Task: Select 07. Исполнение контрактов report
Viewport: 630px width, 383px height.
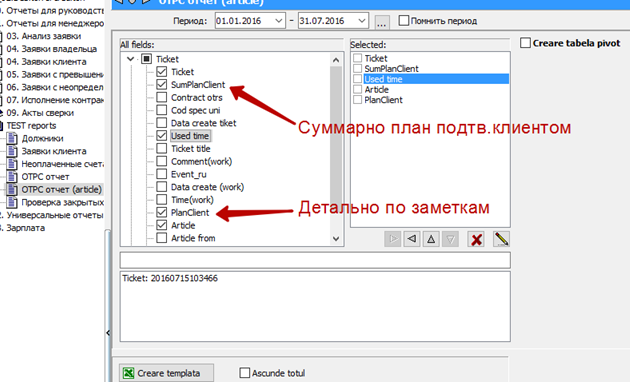Action: 55,100
